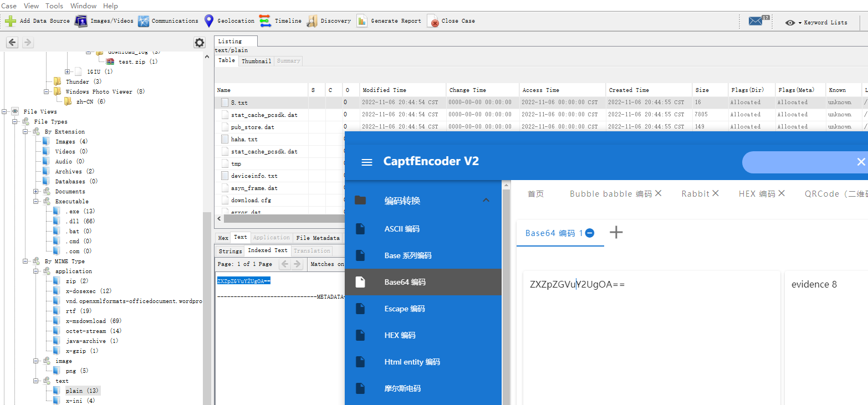The height and width of the screenshot is (405, 868).
Task: Open the Images/Videos viewer
Action: click(81, 21)
